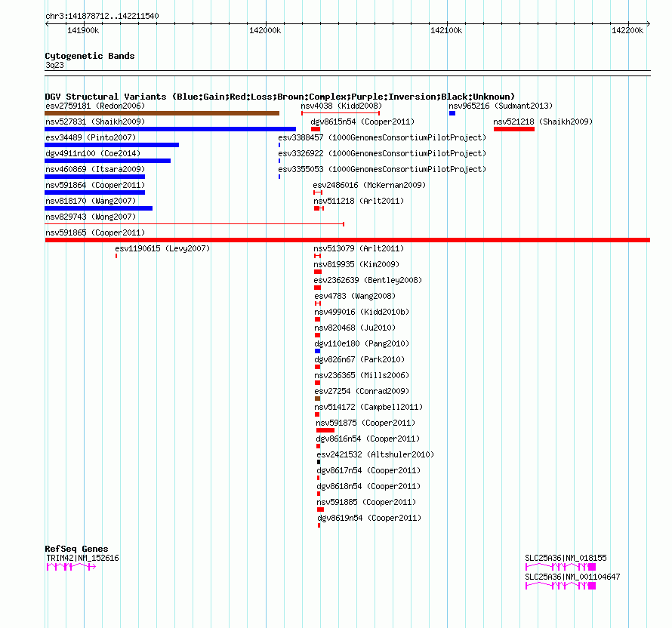Select esv27254 (Conrad2009) variant
672x628 pixels.
(362, 391)
